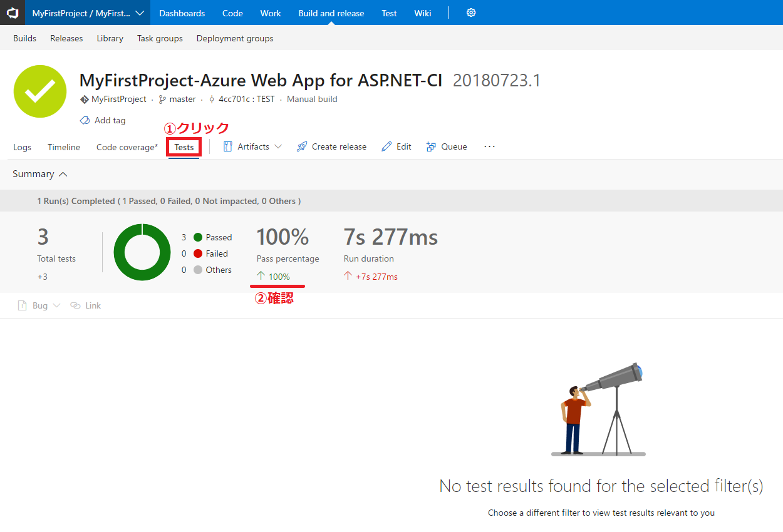Open the Test hub
Viewport: 783px width, 532px height.
click(390, 13)
